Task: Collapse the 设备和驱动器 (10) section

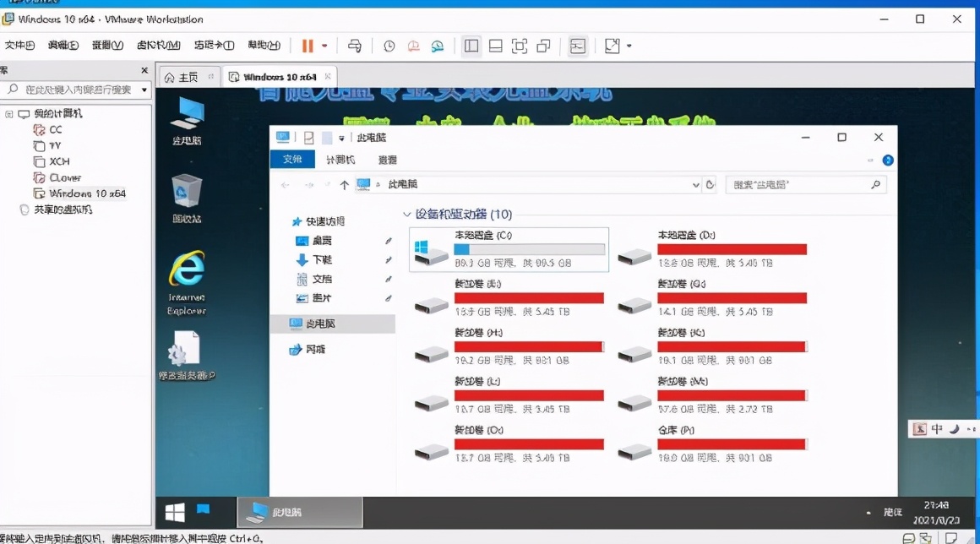Action: [x=408, y=215]
